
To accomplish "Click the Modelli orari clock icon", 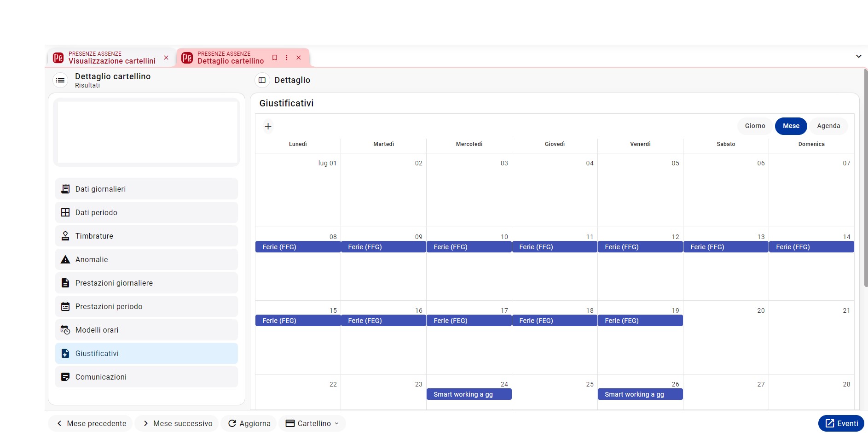I will coord(65,330).
